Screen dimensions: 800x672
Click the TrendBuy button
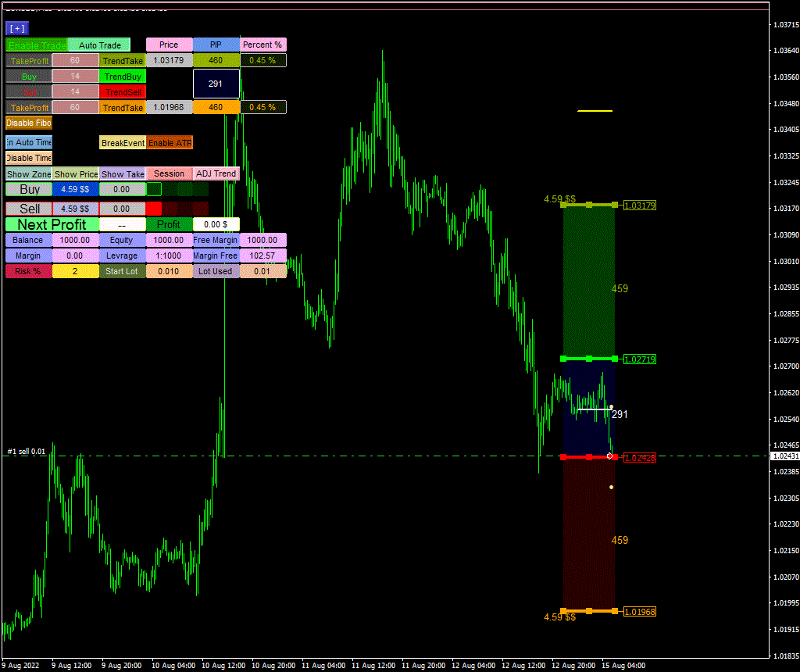[x=123, y=77]
